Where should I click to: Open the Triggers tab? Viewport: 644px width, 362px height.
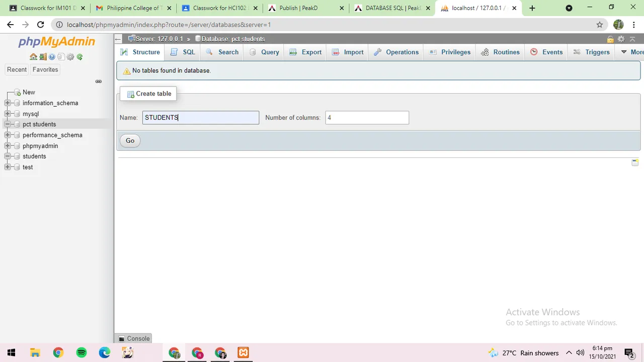click(x=591, y=52)
